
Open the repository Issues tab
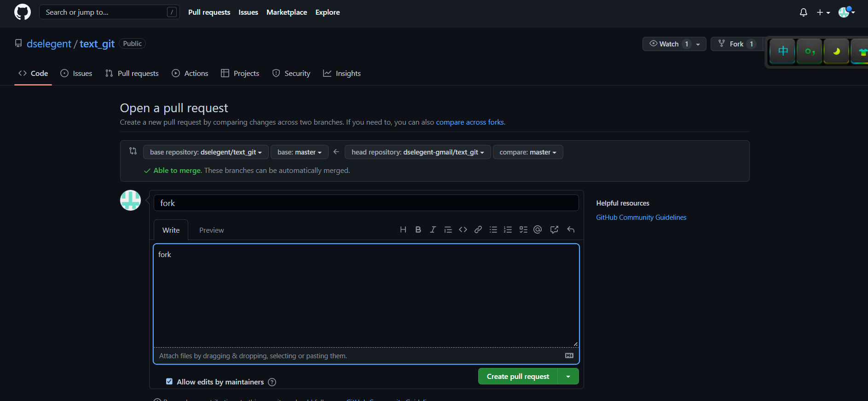(76, 73)
